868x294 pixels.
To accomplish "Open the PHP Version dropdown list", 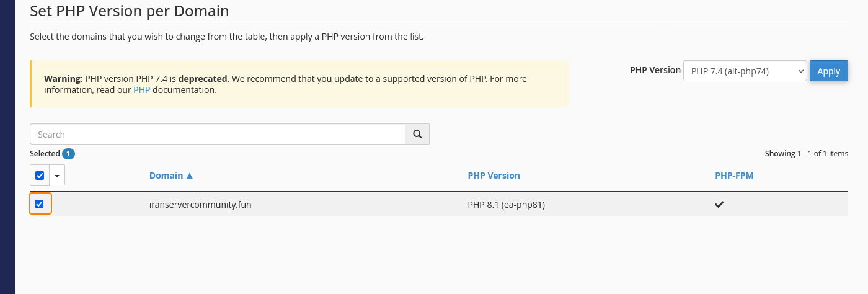I will 745,71.
